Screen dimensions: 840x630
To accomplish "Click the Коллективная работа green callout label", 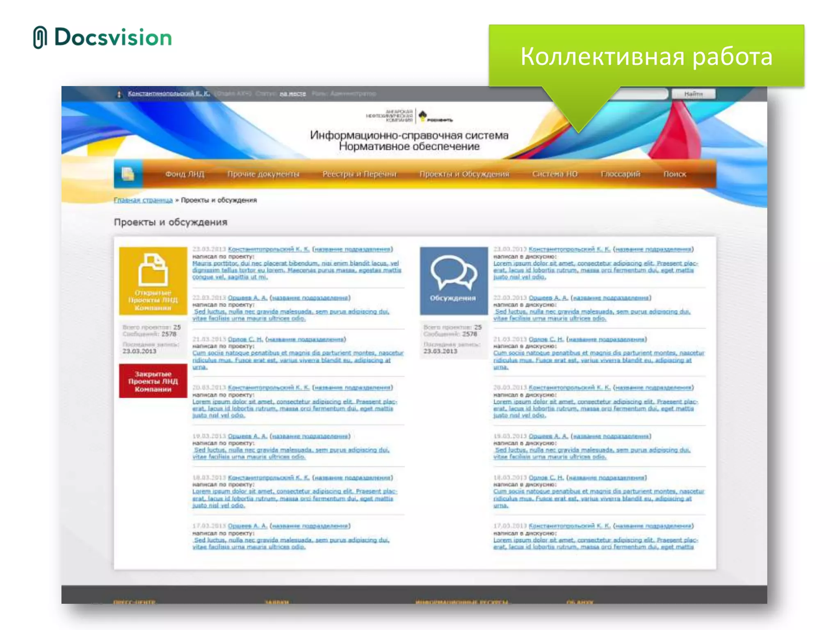I will pos(646,56).
